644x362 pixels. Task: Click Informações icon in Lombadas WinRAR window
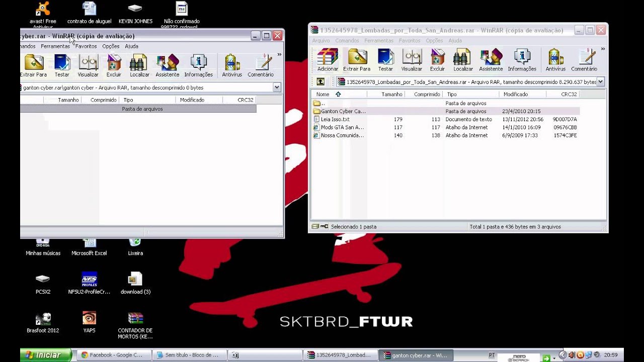(x=522, y=60)
